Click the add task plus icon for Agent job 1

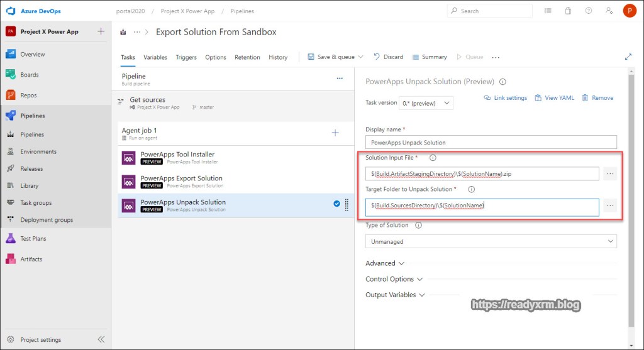[x=335, y=133]
